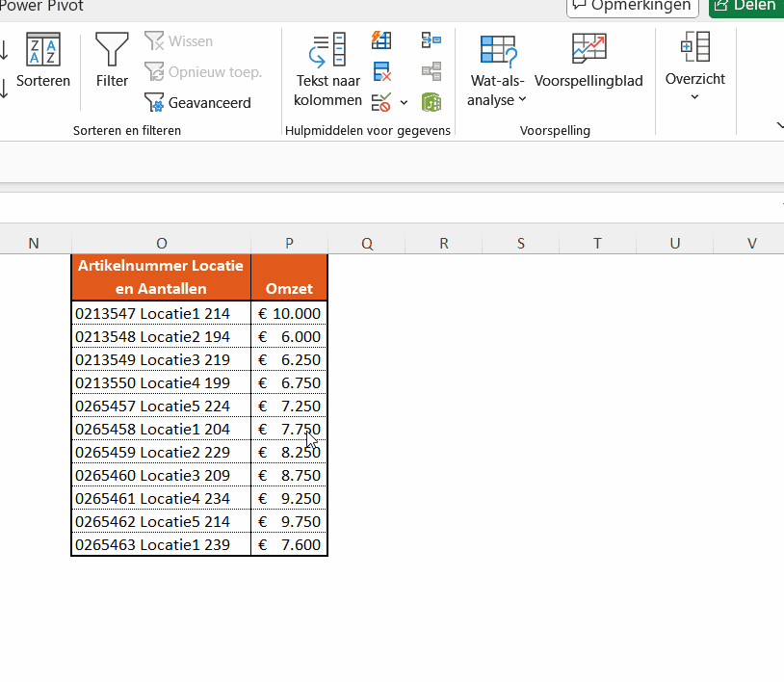Select column O header

pyautogui.click(x=161, y=243)
